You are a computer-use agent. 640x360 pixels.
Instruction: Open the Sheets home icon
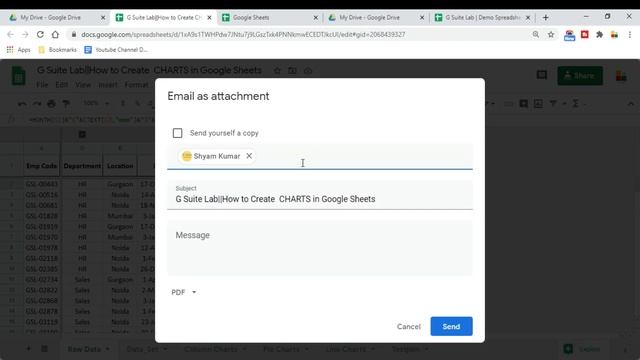18,76
